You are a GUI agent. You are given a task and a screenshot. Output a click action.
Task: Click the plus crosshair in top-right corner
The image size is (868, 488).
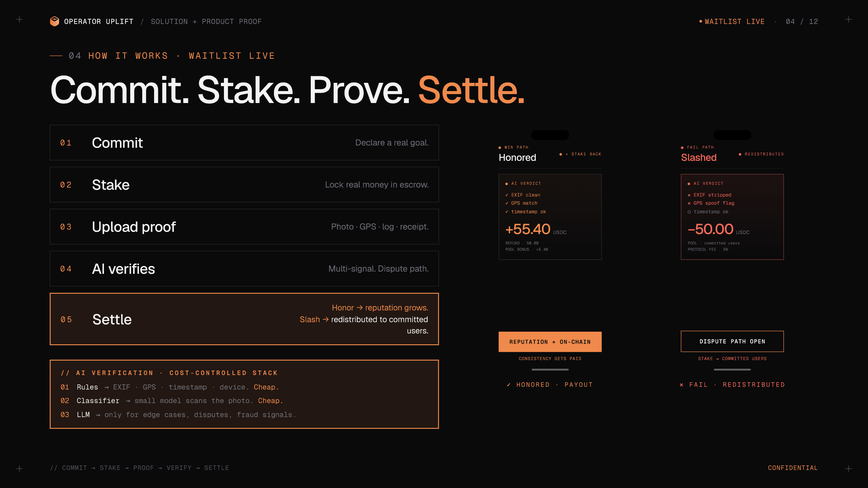848,20
